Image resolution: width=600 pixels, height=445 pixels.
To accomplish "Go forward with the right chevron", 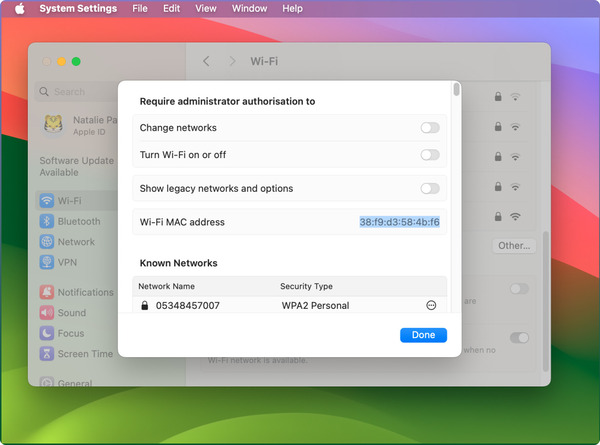I will click(x=232, y=61).
